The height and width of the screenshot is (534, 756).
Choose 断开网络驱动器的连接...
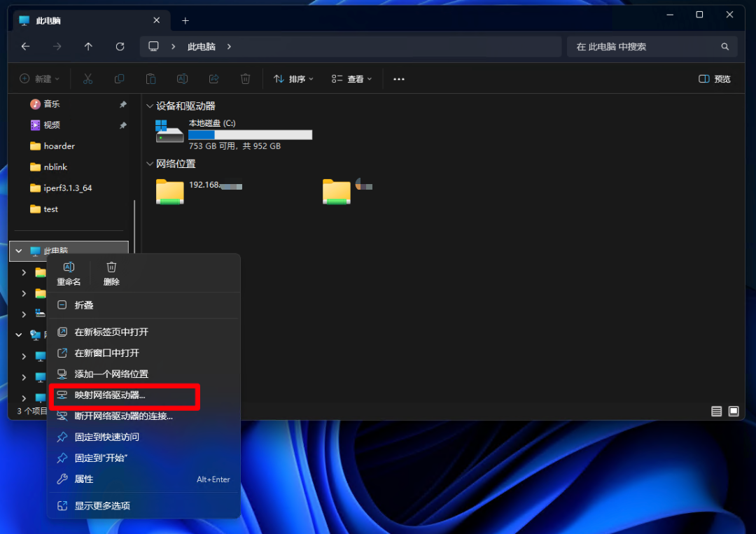click(143, 416)
